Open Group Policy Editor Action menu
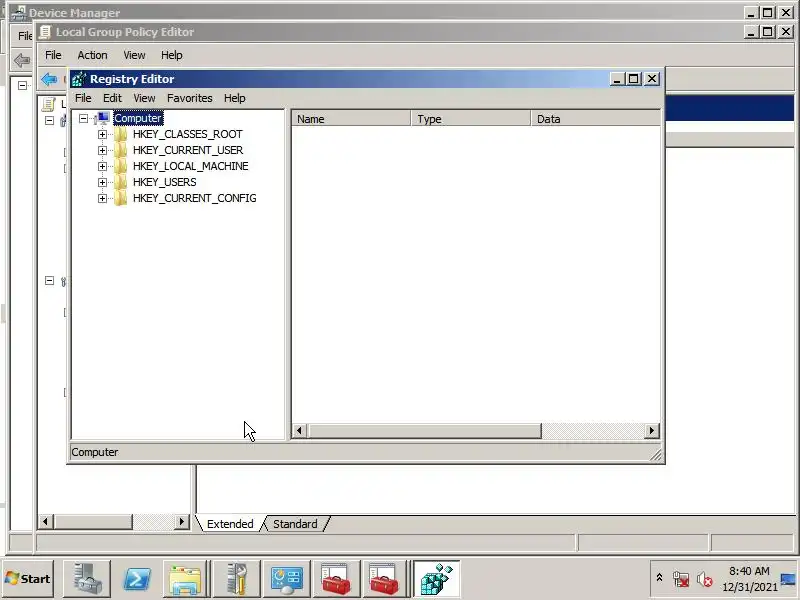This screenshot has width=800, height=600. pos(92,55)
